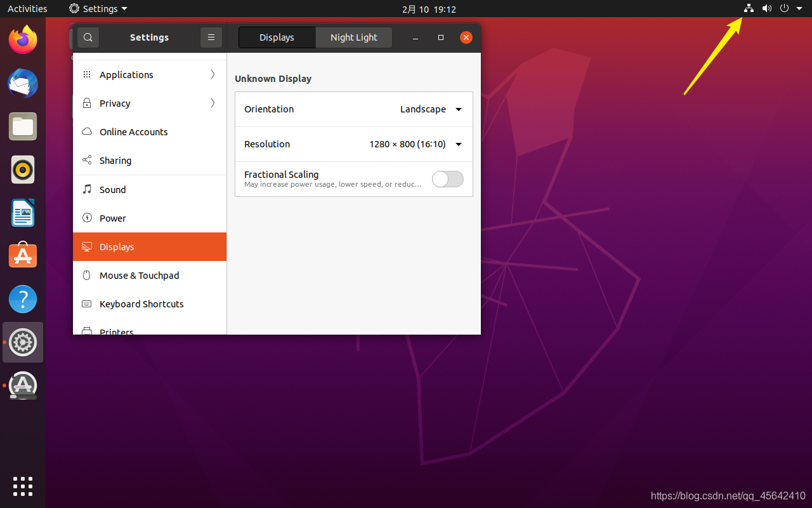
Task: Open Thunderbird mail from the dock
Action: pyautogui.click(x=23, y=83)
